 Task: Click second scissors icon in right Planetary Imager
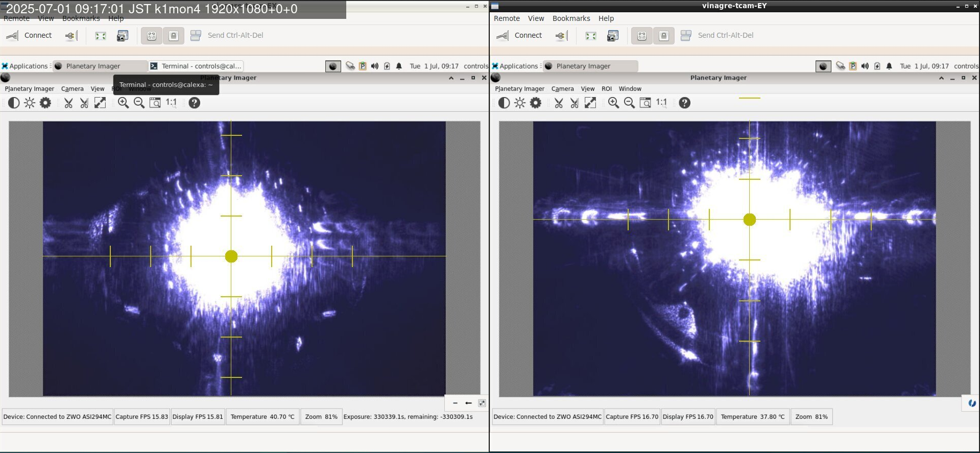[575, 103]
